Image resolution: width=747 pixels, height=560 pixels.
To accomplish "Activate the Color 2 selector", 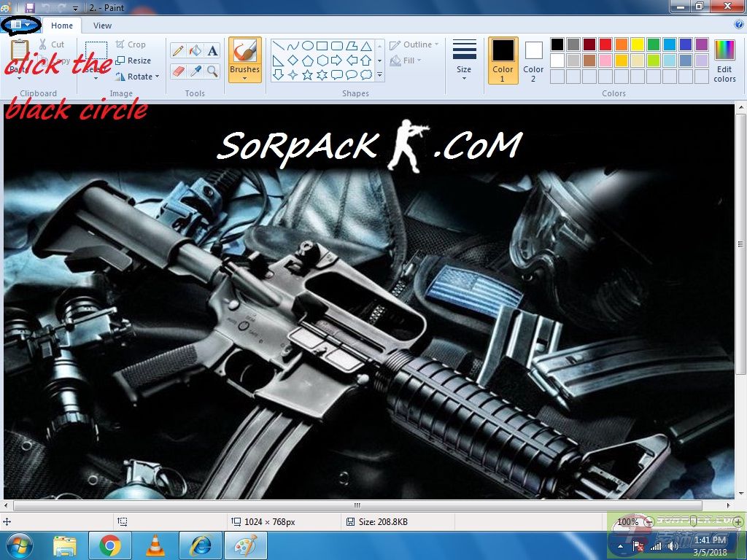I will [x=533, y=60].
